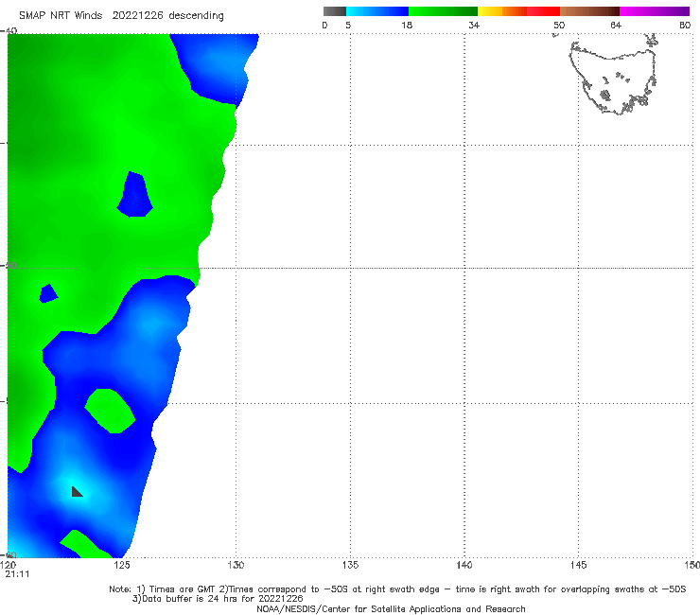This screenshot has width=700, height=615.
Task: Click the '125' longitude axis label
Action: (122, 566)
